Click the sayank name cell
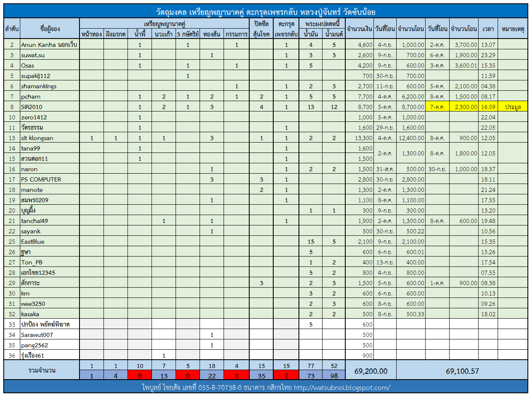This screenshot has height=397, width=532. (50, 231)
